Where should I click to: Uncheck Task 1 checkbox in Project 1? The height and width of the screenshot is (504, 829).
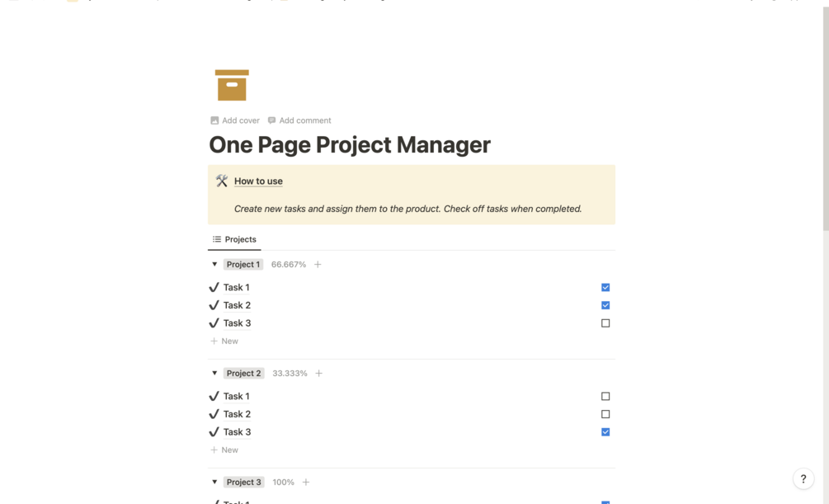pyautogui.click(x=605, y=288)
